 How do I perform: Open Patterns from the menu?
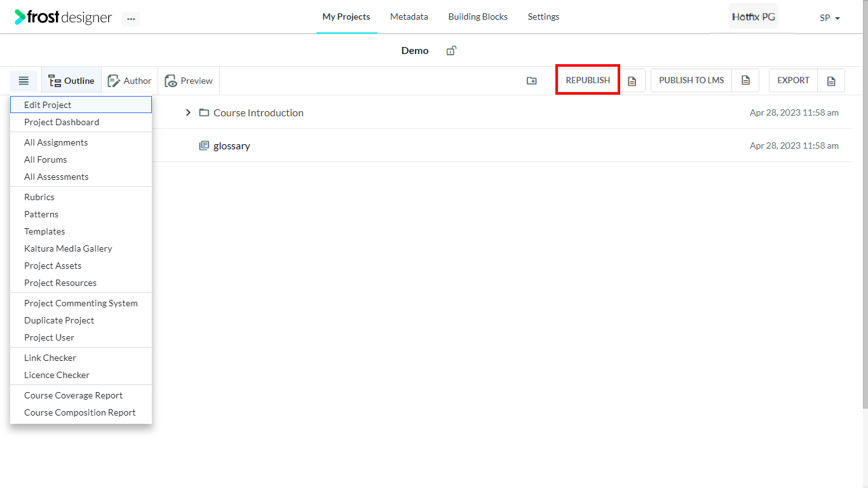[81, 214]
